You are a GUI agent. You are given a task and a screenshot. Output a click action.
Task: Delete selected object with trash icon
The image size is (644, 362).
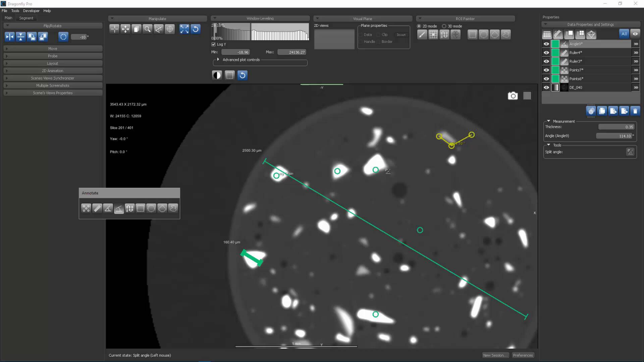[x=635, y=111]
